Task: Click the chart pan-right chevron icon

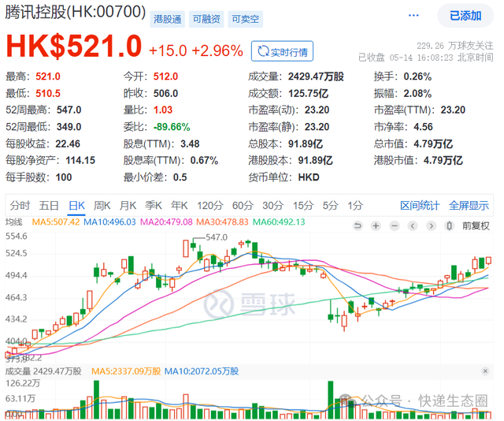Action: tap(431, 226)
